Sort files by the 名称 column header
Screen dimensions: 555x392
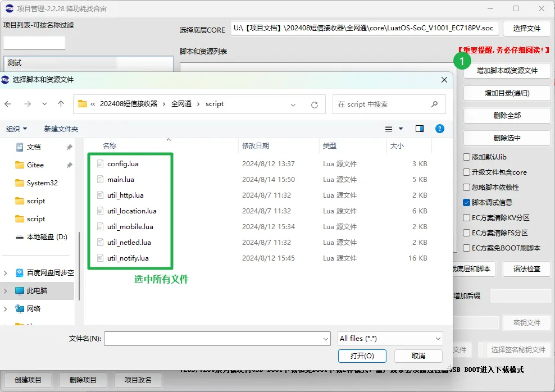(x=110, y=146)
